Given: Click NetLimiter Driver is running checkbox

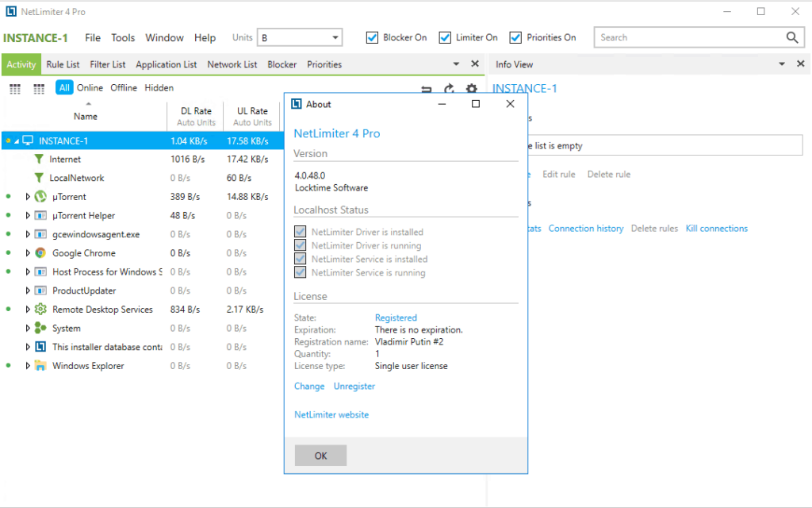Looking at the screenshot, I should [300, 244].
